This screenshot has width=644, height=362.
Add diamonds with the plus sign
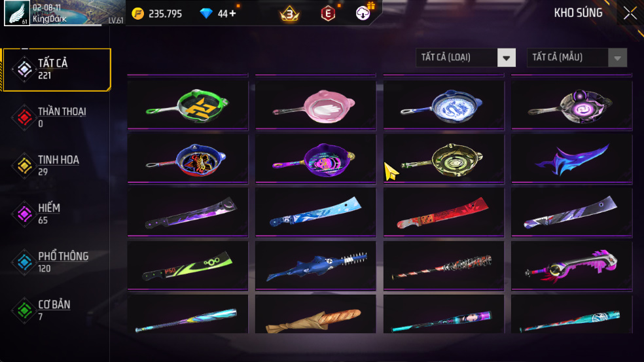[232, 14]
